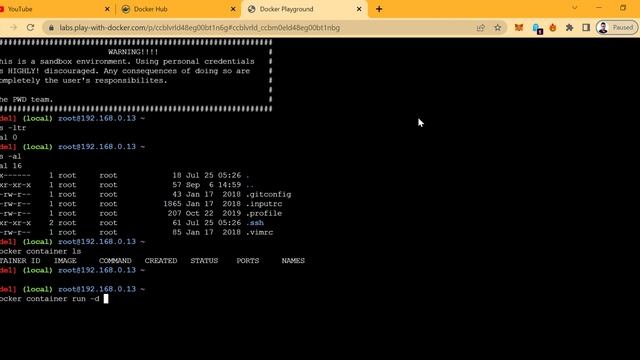Select the .gitconfig file name

pos(269,195)
